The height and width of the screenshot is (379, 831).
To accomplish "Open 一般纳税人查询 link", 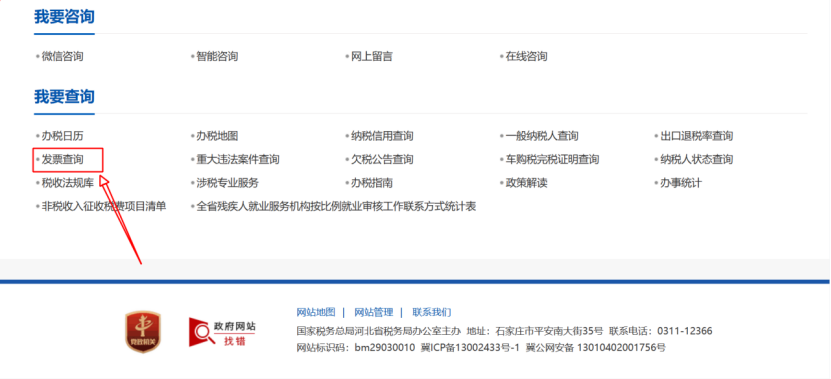I will pos(542,136).
